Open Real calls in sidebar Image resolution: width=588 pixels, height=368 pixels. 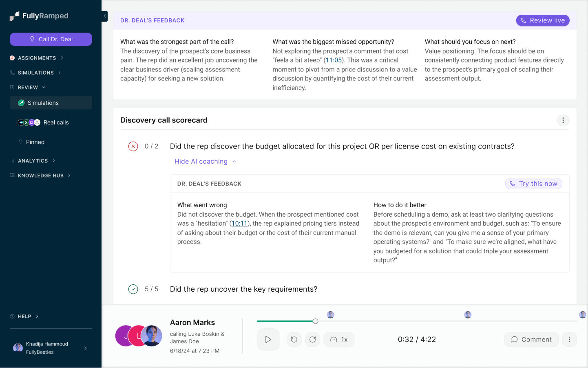click(56, 122)
